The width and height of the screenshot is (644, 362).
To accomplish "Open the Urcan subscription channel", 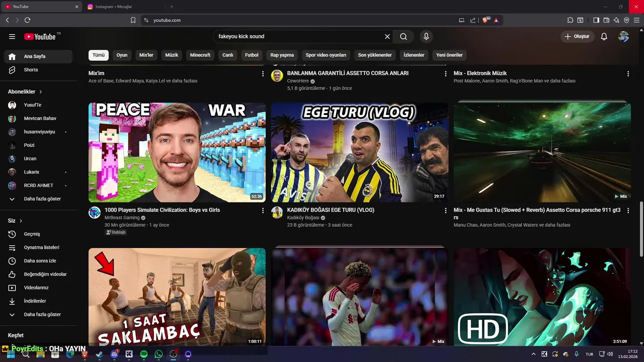I will tap(39, 159).
